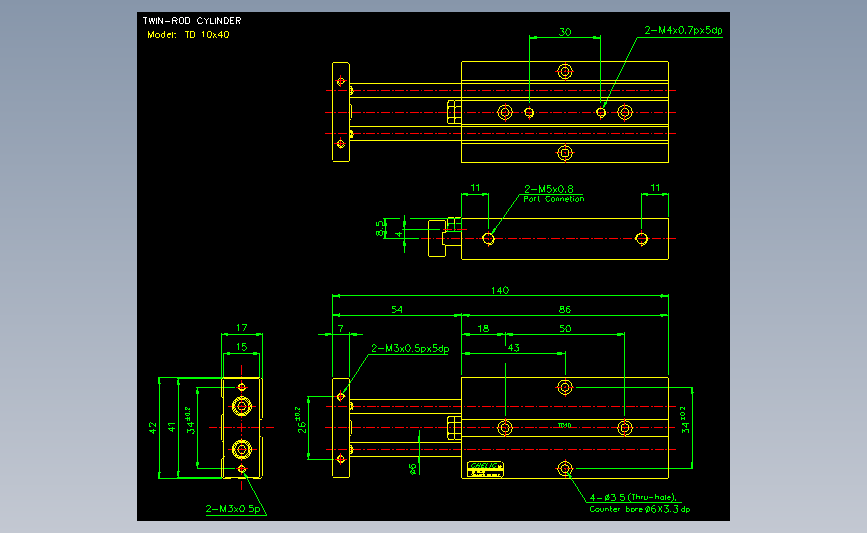Viewport: 867px width, 533px height.
Task: Select the 140 overall length dimension
Action: click(500, 290)
